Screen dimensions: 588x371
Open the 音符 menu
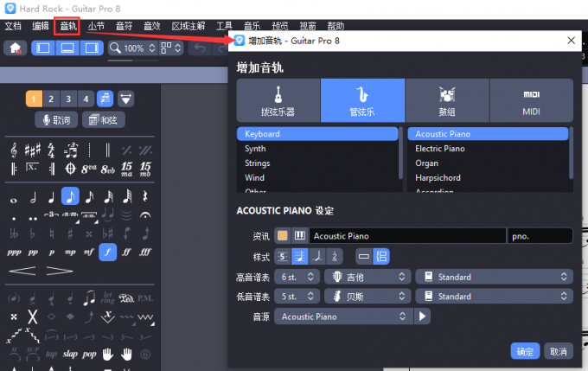click(x=124, y=26)
